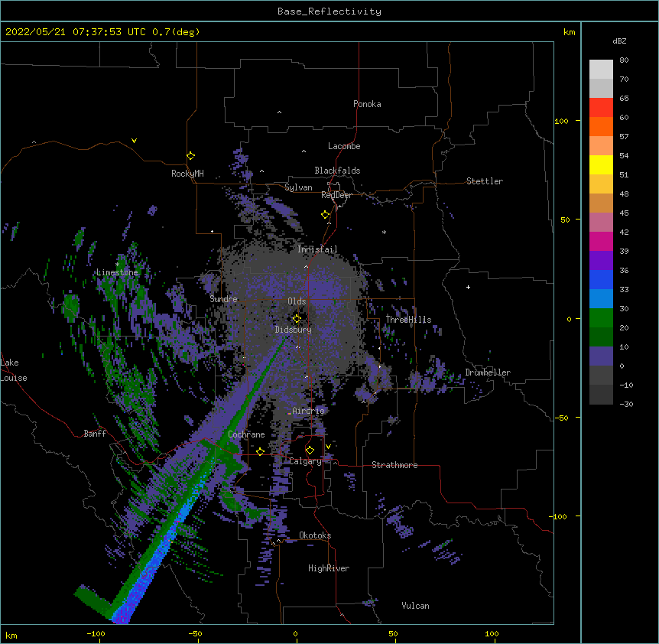Click the Innisfail city label

click(x=317, y=249)
